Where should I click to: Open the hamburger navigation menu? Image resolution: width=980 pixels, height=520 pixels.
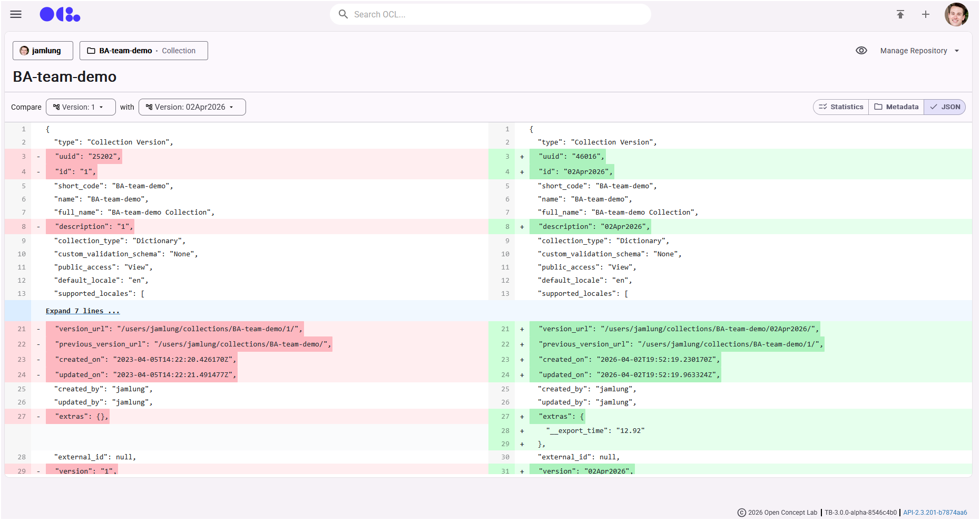(16, 14)
